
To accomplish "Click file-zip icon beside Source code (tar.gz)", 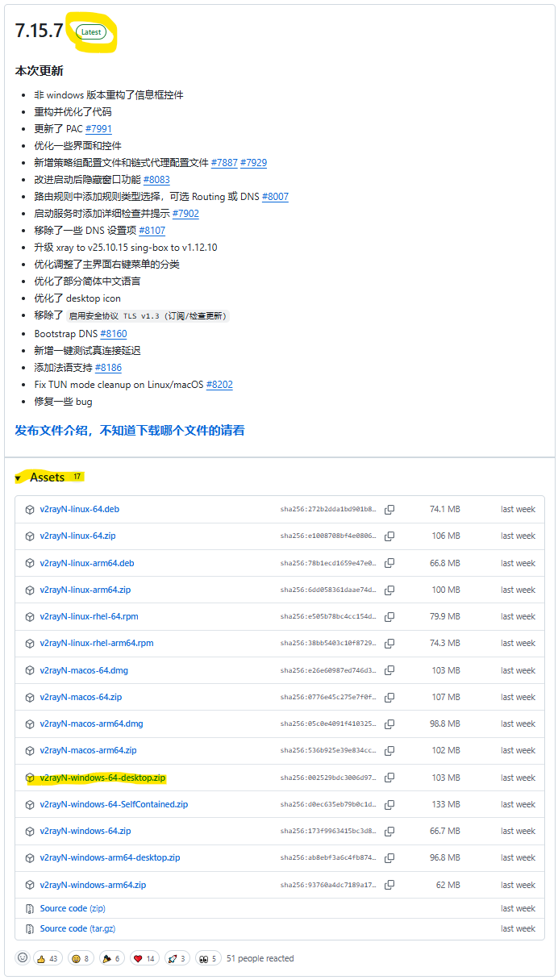I will pos(30,929).
